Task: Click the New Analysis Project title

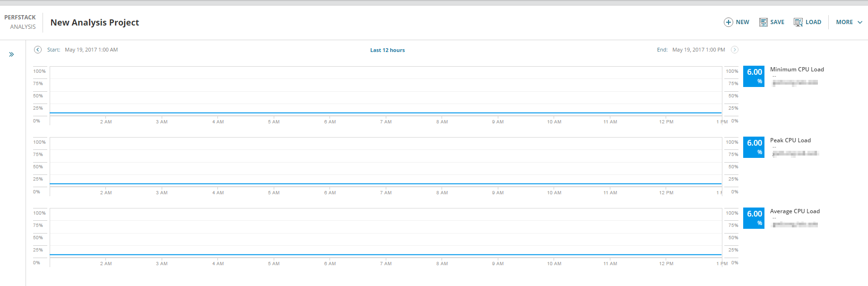Action: point(95,23)
